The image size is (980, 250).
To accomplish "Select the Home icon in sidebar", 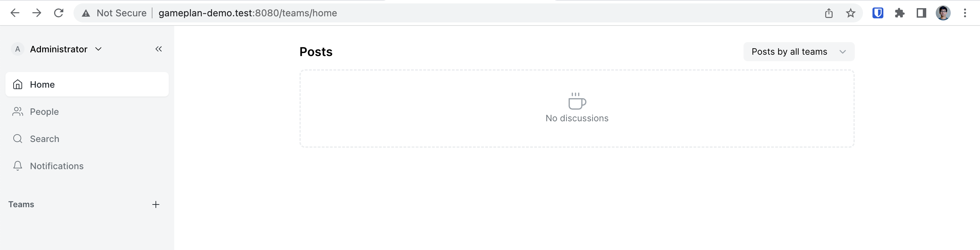I will coord(18,84).
